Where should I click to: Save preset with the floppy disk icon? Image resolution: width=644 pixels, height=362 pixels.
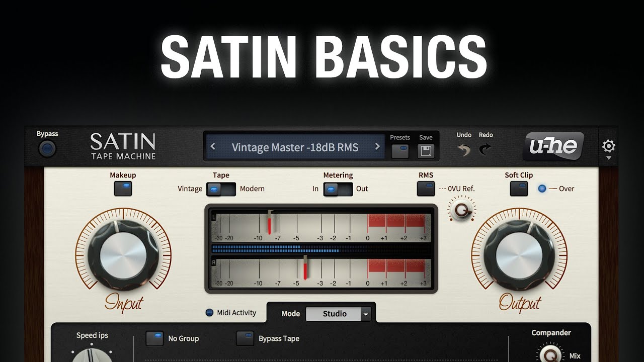pos(426,151)
